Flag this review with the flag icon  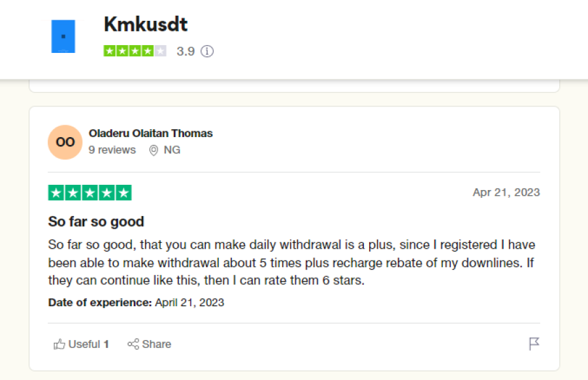point(534,343)
